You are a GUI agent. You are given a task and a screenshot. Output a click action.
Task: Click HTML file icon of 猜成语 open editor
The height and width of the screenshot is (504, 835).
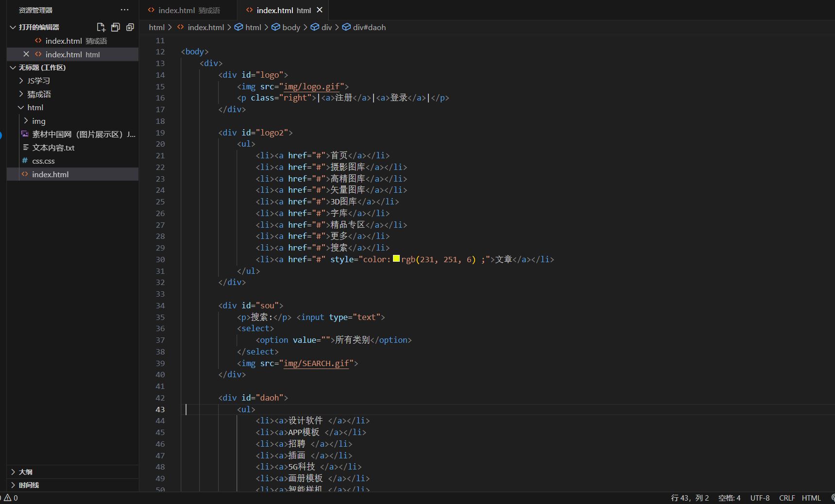(x=38, y=41)
